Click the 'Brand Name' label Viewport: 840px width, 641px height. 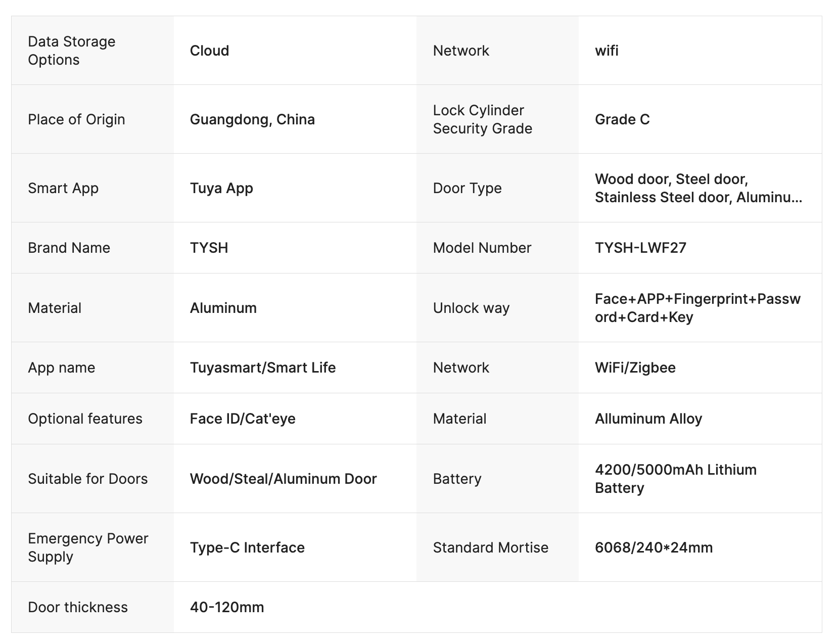69,248
